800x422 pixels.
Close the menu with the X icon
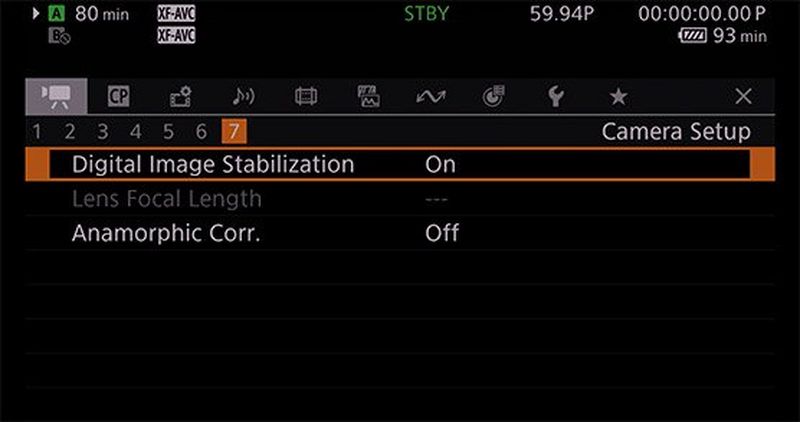(743, 96)
